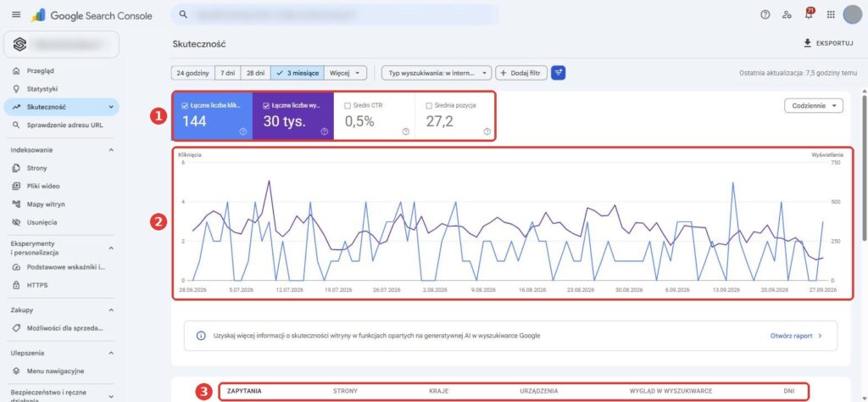This screenshot has width=868, height=402.
Task: Click the chart at 13.09.2026 peak
Action: (733, 182)
